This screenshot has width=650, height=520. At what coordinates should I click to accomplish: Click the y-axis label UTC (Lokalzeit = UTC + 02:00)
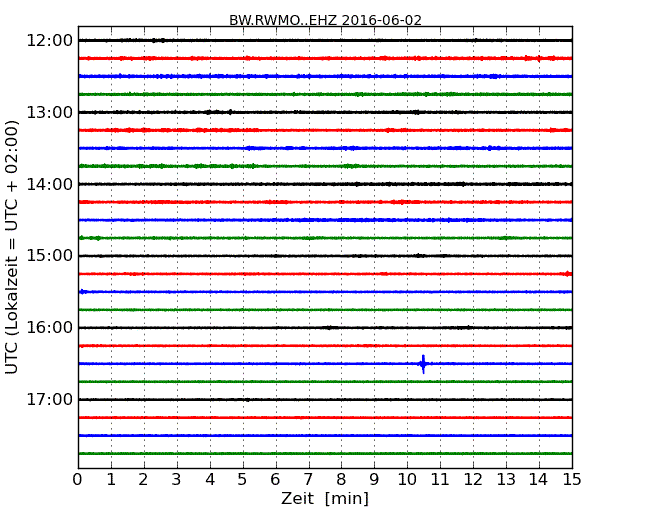click(x=12, y=247)
